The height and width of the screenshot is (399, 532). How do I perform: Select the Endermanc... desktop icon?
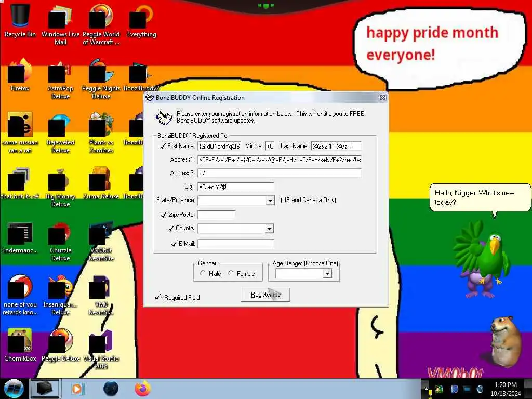tap(20, 237)
